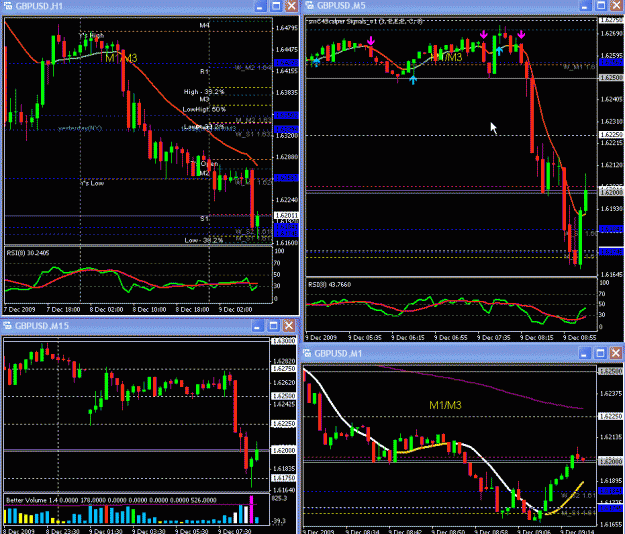Click the chart icon of the GBPUSD,M5 window
625x534 pixels.
pyautogui.click(x=309, y=6)
